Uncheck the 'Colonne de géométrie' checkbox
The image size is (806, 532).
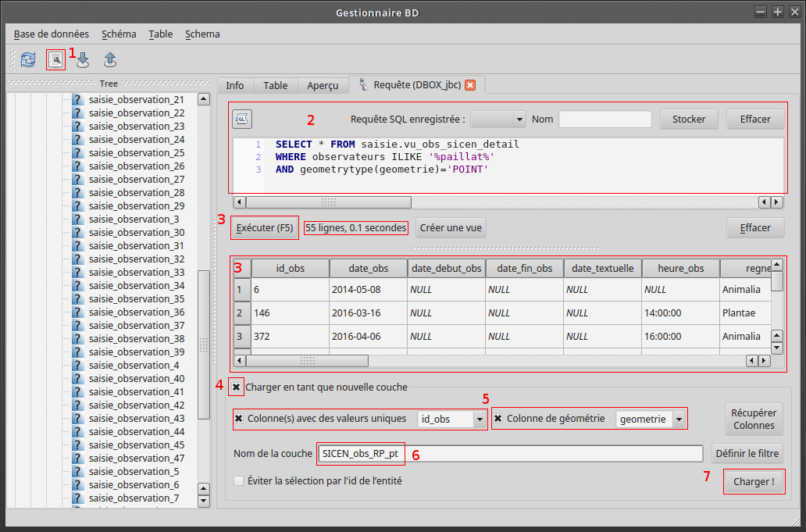coord(498,419)
